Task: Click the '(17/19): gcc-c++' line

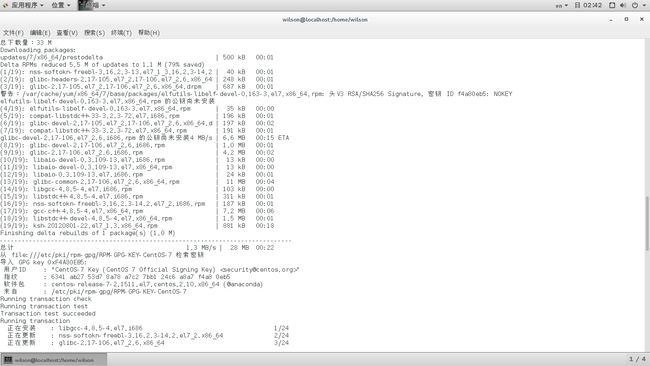Action: [137, 211]
